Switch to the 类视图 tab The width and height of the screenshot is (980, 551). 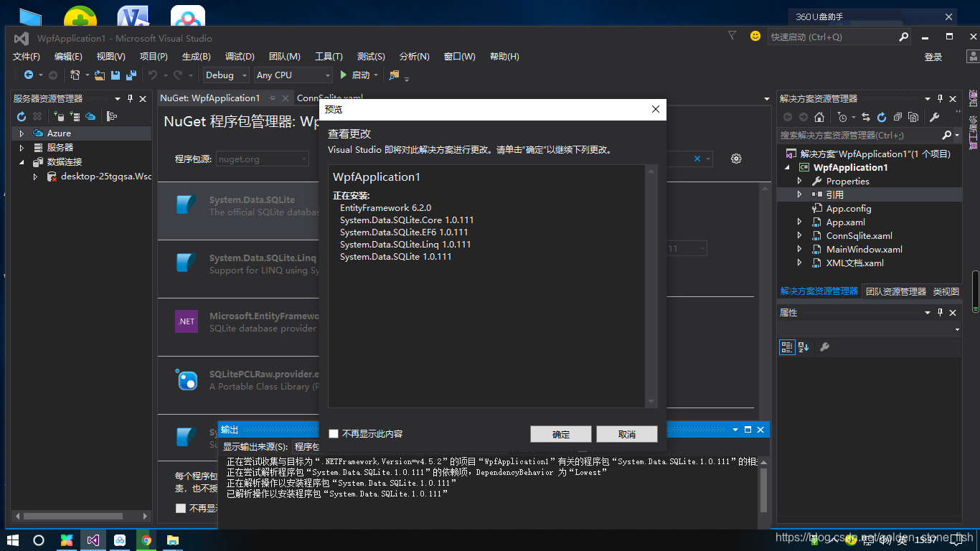pos(946,291)
